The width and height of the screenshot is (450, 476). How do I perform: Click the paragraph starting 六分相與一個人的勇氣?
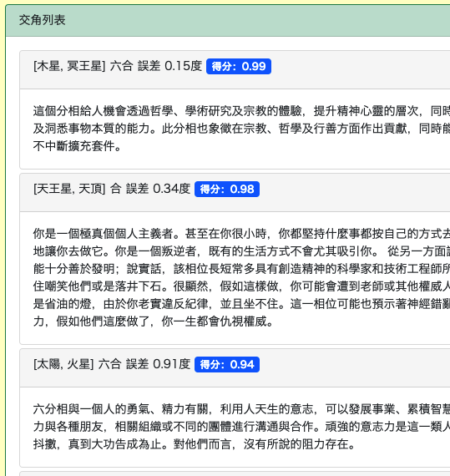pyautogui.click(x=241, y=427)
